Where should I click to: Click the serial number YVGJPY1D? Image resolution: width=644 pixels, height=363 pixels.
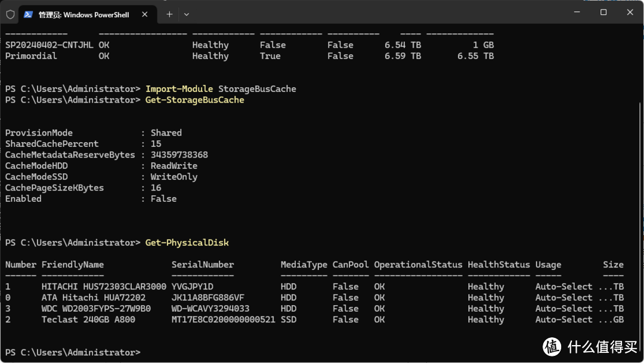click(x=192, y=287)
